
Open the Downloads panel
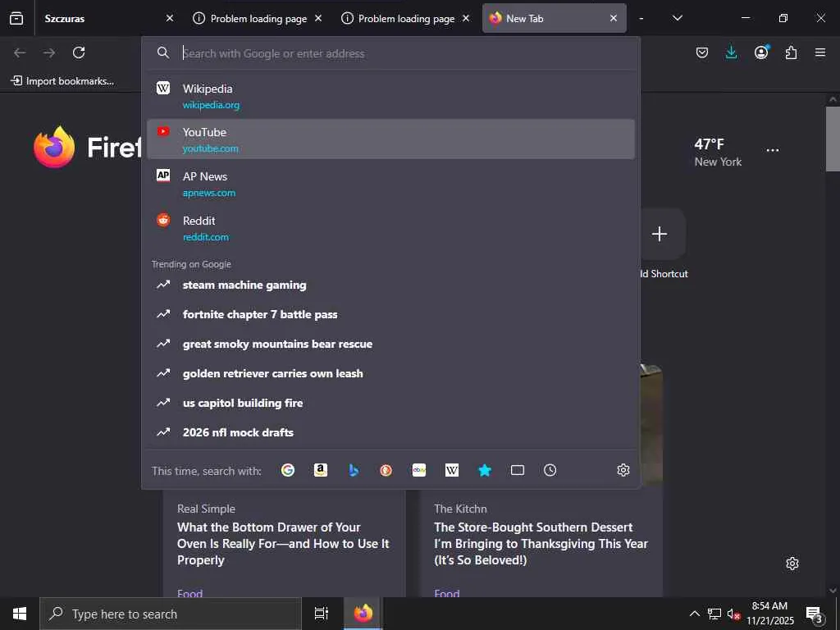[731, 52]
